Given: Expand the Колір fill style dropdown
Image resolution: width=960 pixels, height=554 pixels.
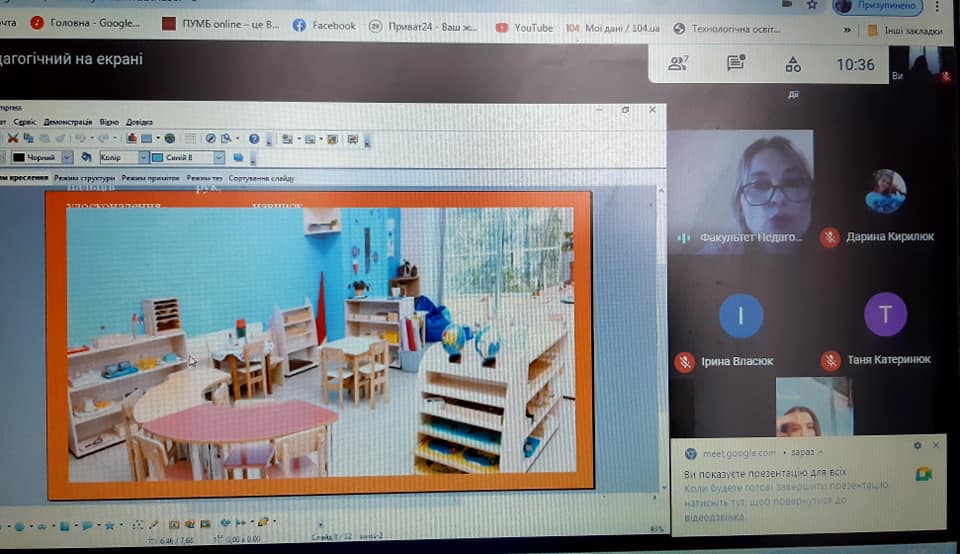Looking at the screenshot, I should [x=143, y=157].
